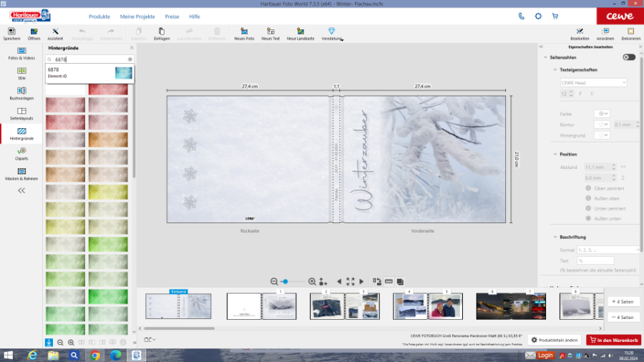Click the Dekorieren icon in top right

pos(630,33)
